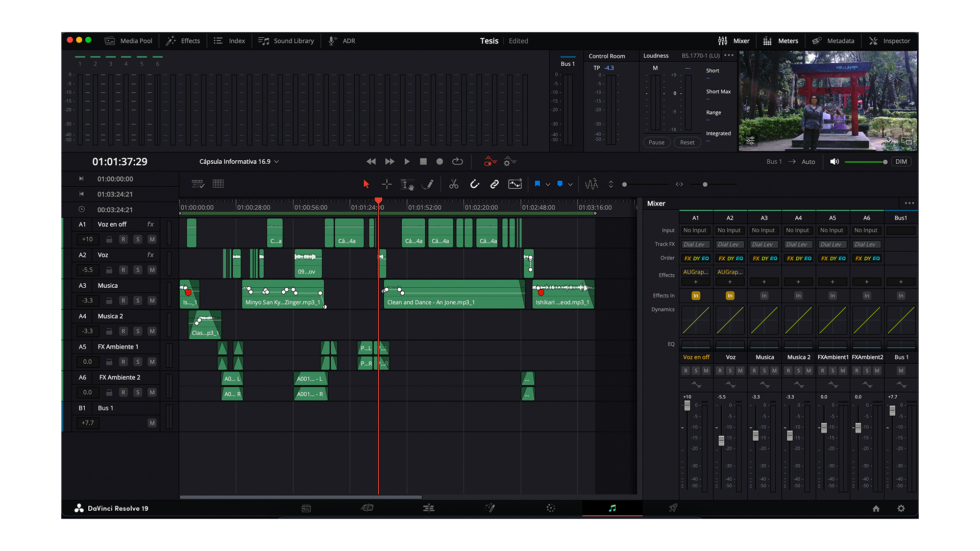
Task: Open the Sound Library panel
Action: pos(286,41)
